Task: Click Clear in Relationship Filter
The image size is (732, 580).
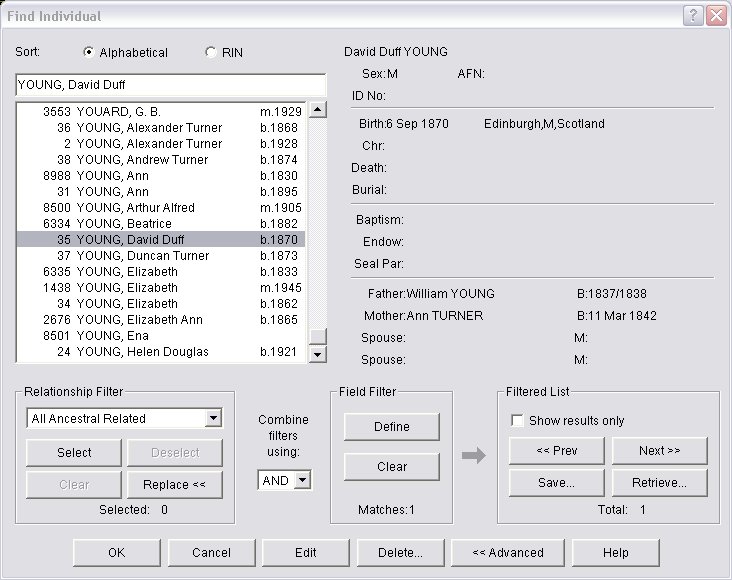Action: [x=74, y=485]
